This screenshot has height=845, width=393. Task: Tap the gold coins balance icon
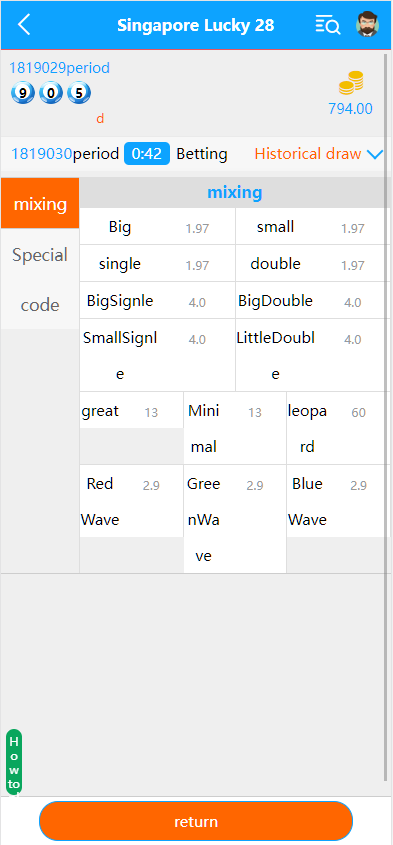pos(350,84)
